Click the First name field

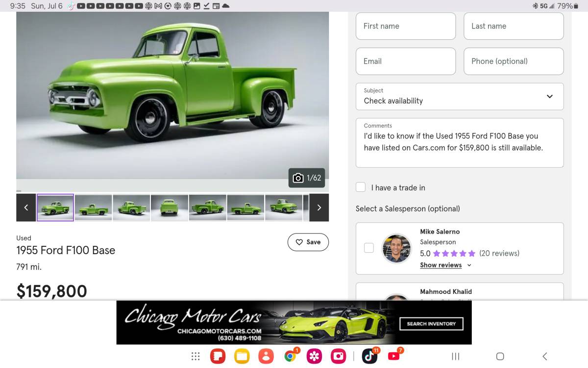tap(406, 26)
